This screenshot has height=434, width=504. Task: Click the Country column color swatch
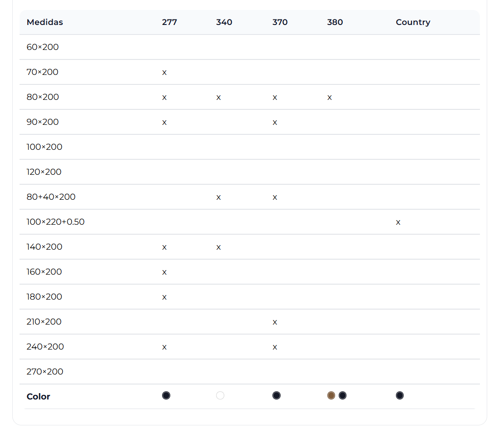pos(400,395)
